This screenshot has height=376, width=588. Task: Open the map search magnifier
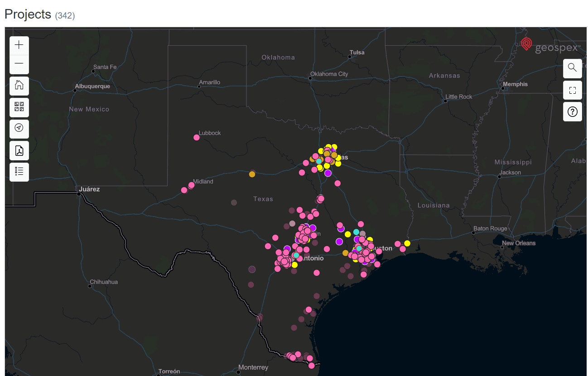[x=572, y=68]
